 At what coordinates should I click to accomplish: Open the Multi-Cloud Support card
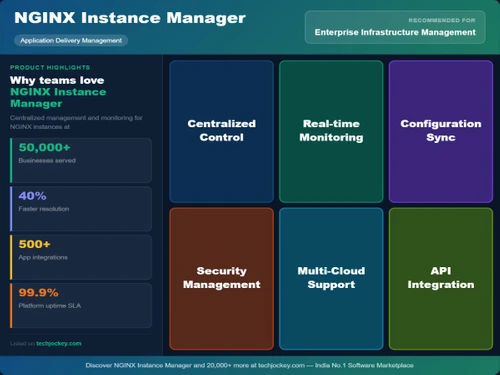331,279
